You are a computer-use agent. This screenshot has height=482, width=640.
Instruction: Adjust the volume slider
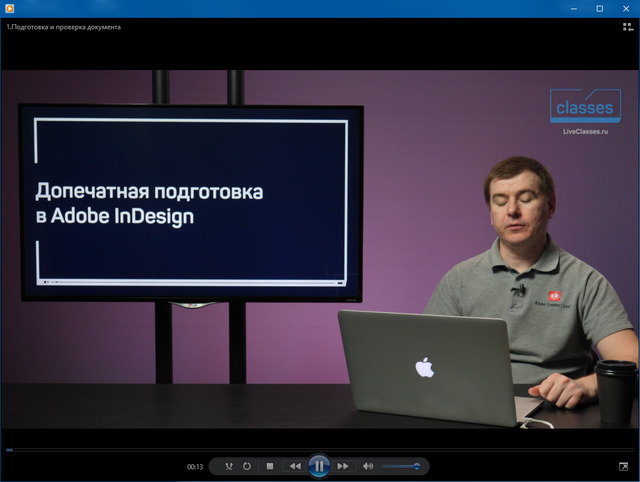(400, 466)
